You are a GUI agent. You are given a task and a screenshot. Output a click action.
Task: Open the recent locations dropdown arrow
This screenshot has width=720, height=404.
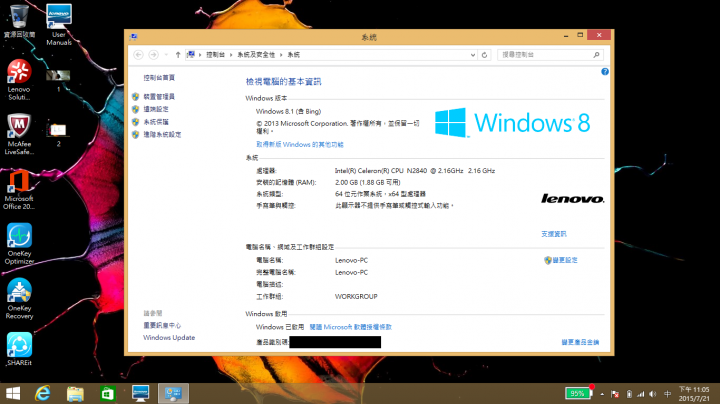(x=166, y=55)
